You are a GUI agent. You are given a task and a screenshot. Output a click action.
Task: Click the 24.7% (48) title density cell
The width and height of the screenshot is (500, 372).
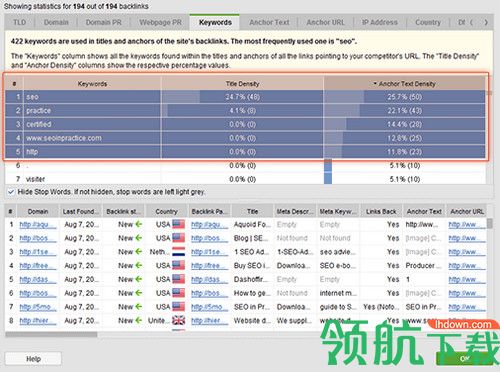pos(242,97)
